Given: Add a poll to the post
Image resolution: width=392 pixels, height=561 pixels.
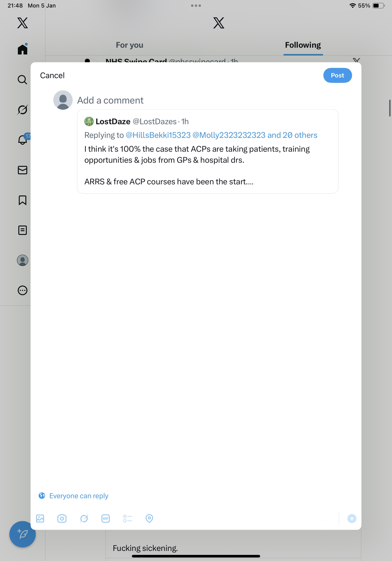Looking at the screenshot, I should pyautogui.click(x=128, y=518).
